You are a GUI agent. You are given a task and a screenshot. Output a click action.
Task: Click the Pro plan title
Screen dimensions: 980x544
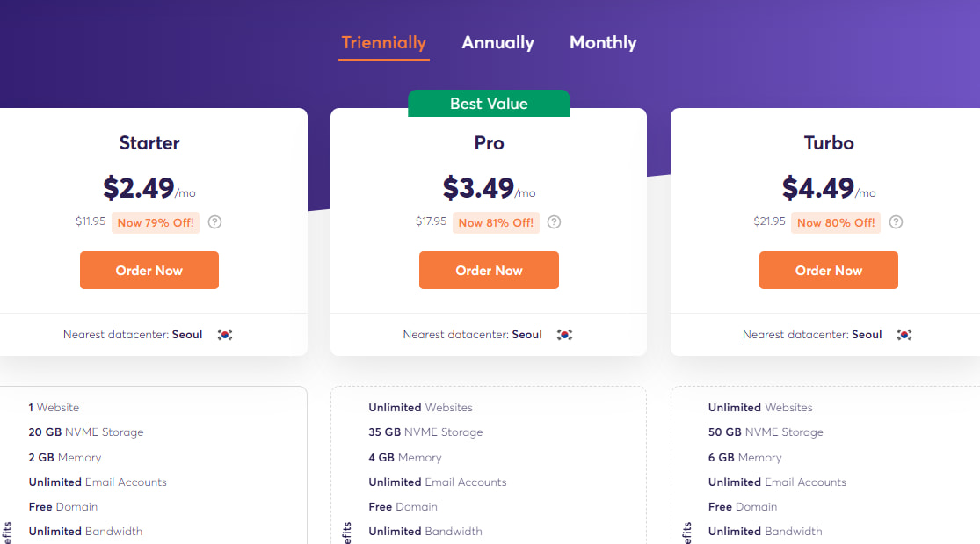489,142
